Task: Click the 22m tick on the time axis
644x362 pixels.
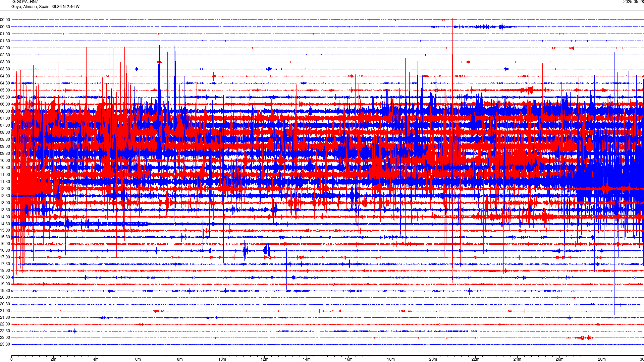Action: click(x=475, y=359)
